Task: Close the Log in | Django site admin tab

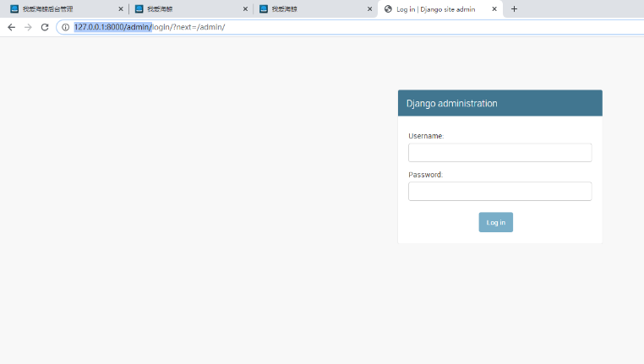Action: tap(494, 9)
